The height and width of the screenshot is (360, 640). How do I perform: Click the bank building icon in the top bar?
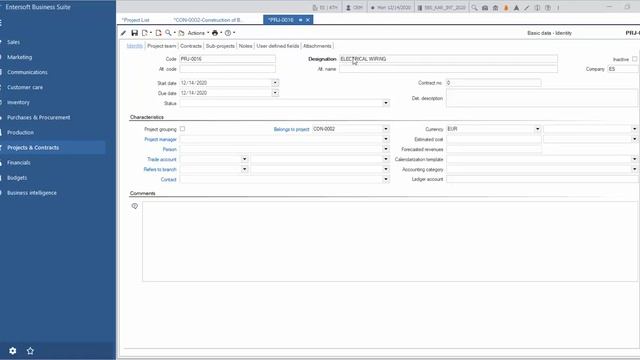(496, 7)
